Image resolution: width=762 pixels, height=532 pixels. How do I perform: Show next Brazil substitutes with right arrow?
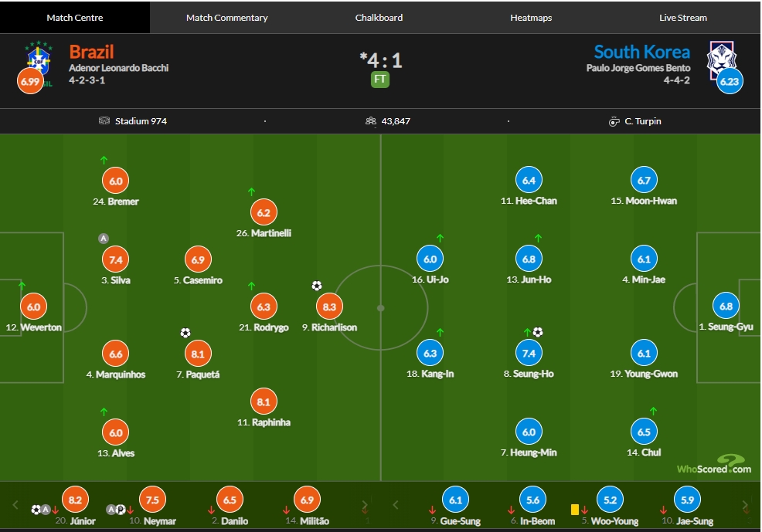pyautogui.click(x=365, y=505)
